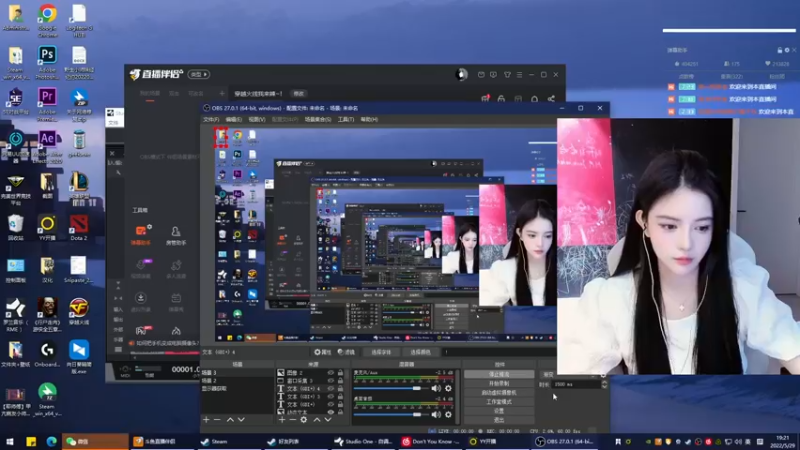The image size is (800, 450).
Task: Open settings gear for 麦克风/Aux mixer channel
Action: (x=448, y=388)
